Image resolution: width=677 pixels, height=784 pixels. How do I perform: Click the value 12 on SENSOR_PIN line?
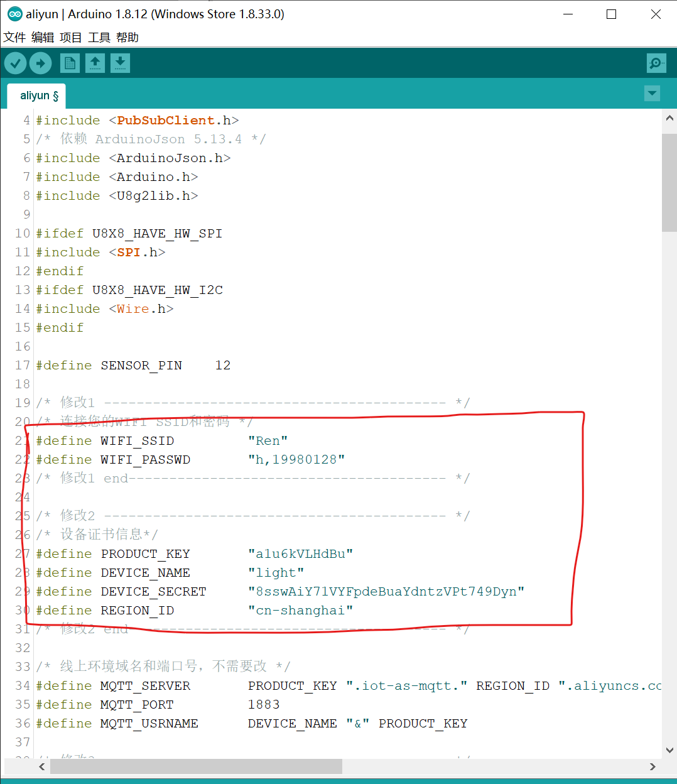pos(223,365)
